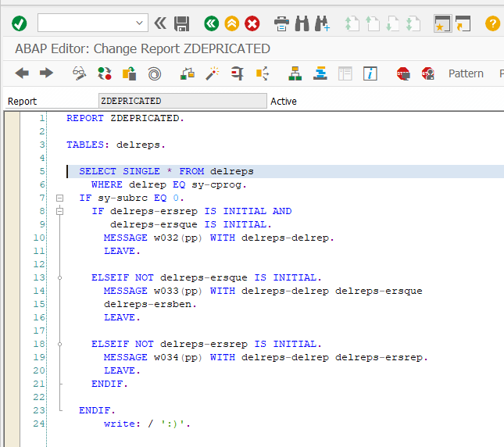This screenshot has height=447, width=504.
Task: Click the write statement on line 24
Action: coord(147,424)
